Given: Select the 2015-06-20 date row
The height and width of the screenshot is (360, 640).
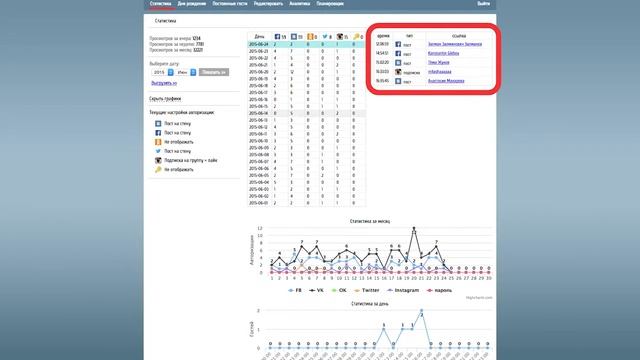Looking at the screenshot, I should pyautogui.click(x=306, y=72).
